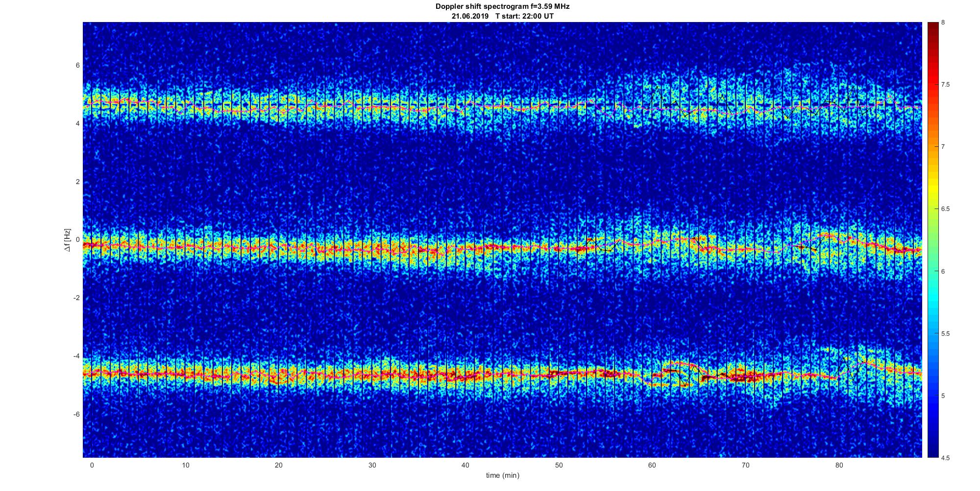980x491 pixels.
Task: Click the y-axis tick label '-4'
Action: (76, 356)
